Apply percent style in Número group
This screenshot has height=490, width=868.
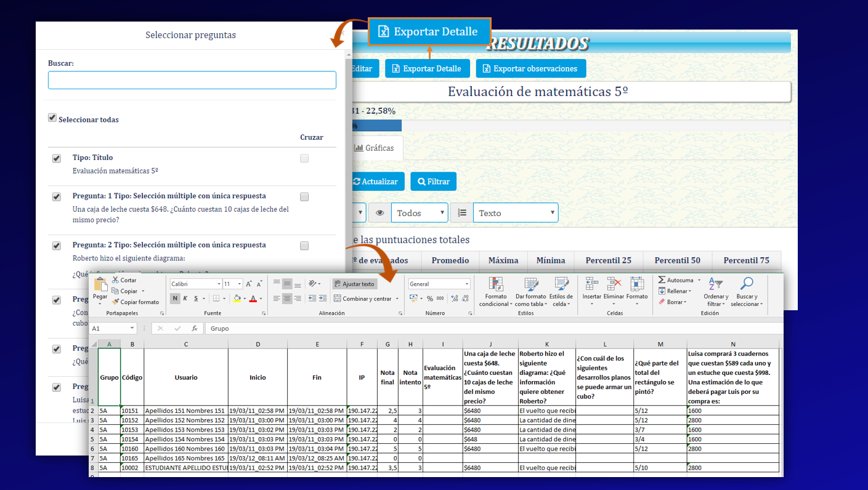430,299
